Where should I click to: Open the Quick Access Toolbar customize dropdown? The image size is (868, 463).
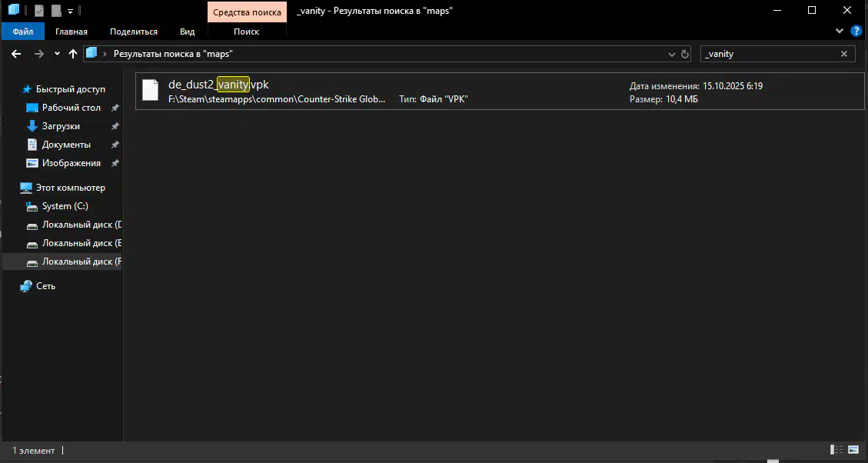pos(70,11)
